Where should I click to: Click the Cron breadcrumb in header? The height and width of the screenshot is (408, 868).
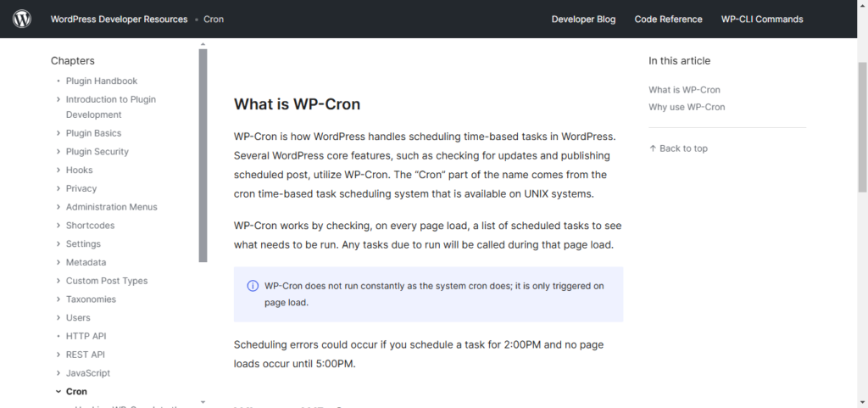coord(214,20)
